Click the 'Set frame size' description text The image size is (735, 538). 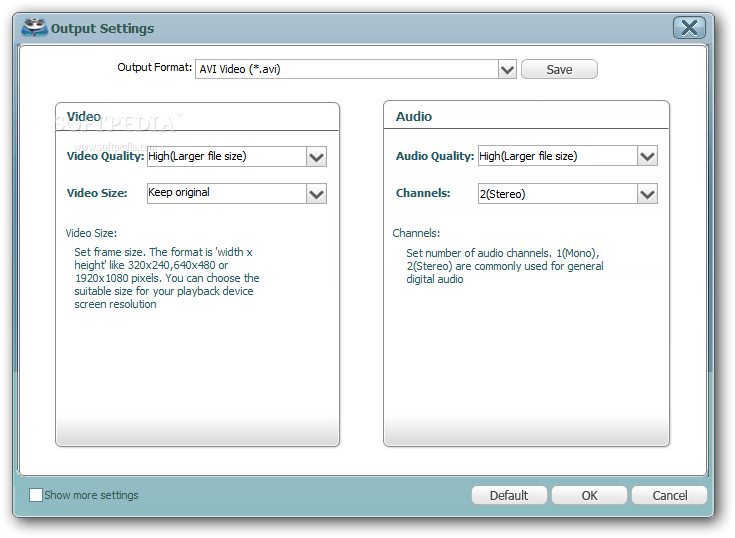(x=167, y=278)
